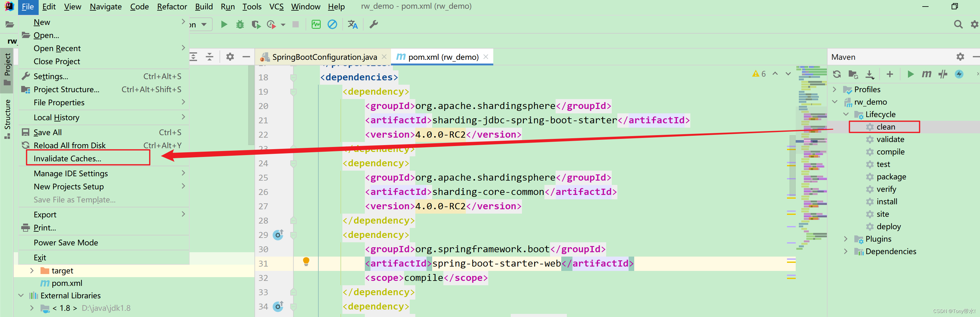Go to previous highlighted error up arrow
The width and height of the screenshot is (980, 317).
775,74
